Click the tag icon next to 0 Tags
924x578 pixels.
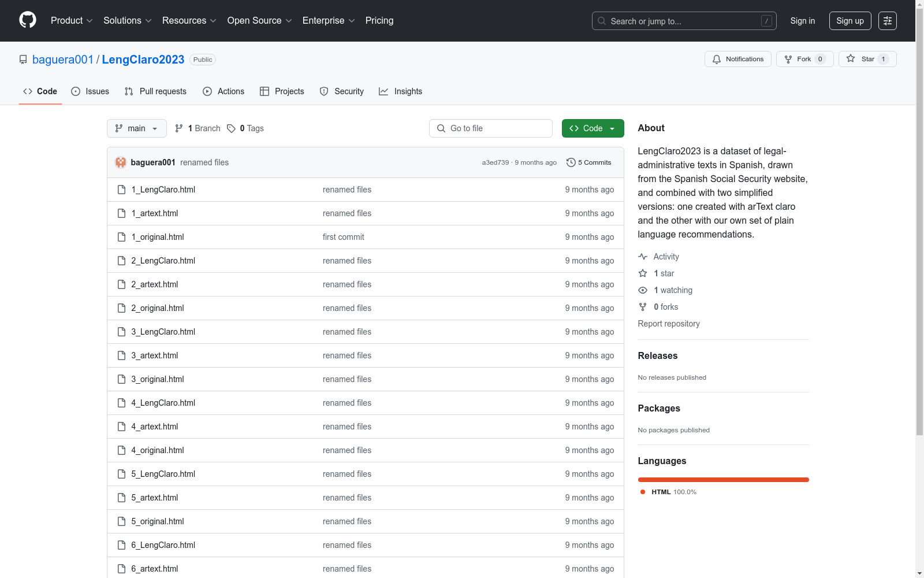tap(231, 128)
